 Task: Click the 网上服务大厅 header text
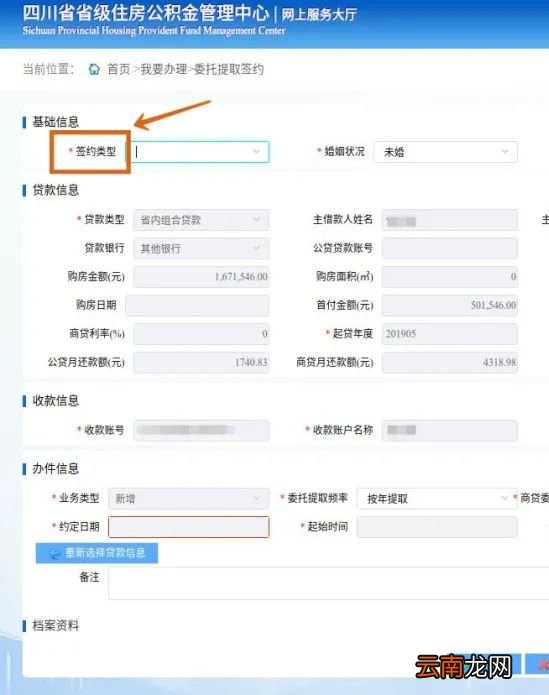coord(319,15)
